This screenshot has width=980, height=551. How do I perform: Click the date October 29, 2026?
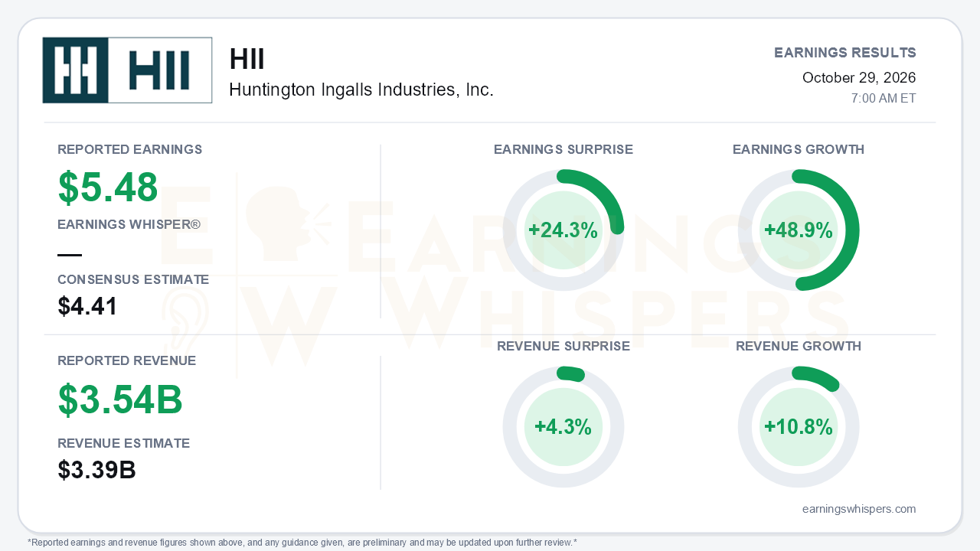coord(859,77)
